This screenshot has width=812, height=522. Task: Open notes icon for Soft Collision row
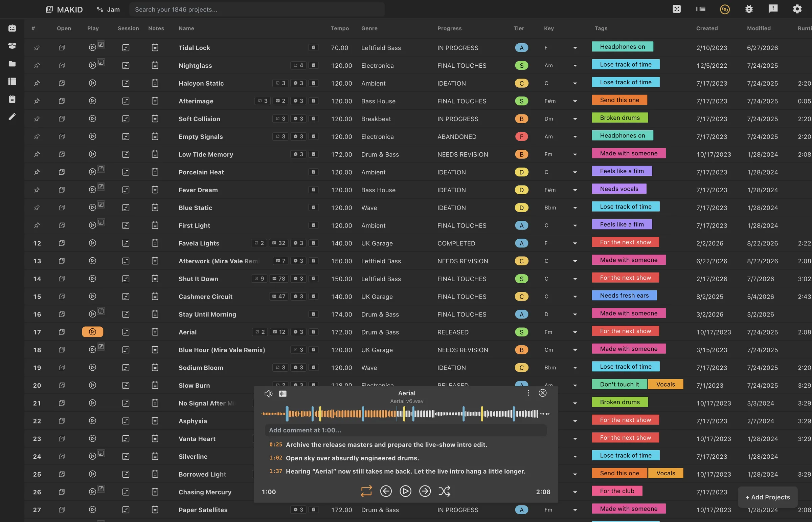pos(155,118)
